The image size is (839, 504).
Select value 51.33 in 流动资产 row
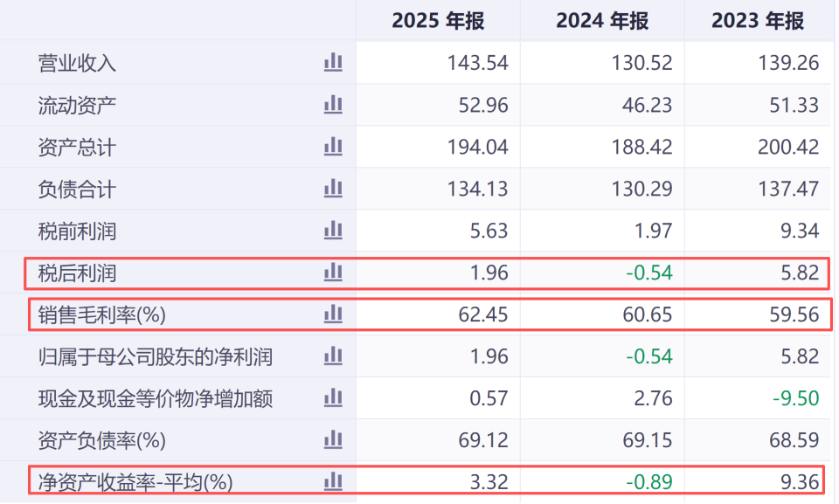[x=794, y=106]
